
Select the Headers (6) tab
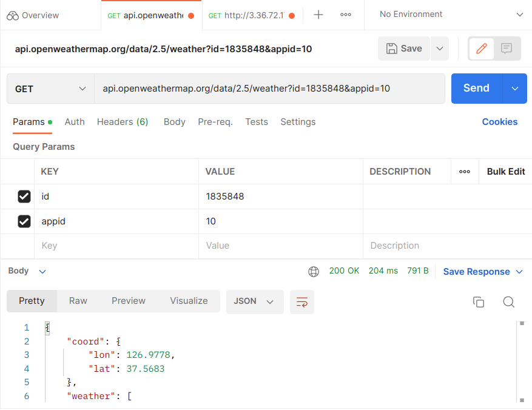pyautogui.click(x=123, y=122)
